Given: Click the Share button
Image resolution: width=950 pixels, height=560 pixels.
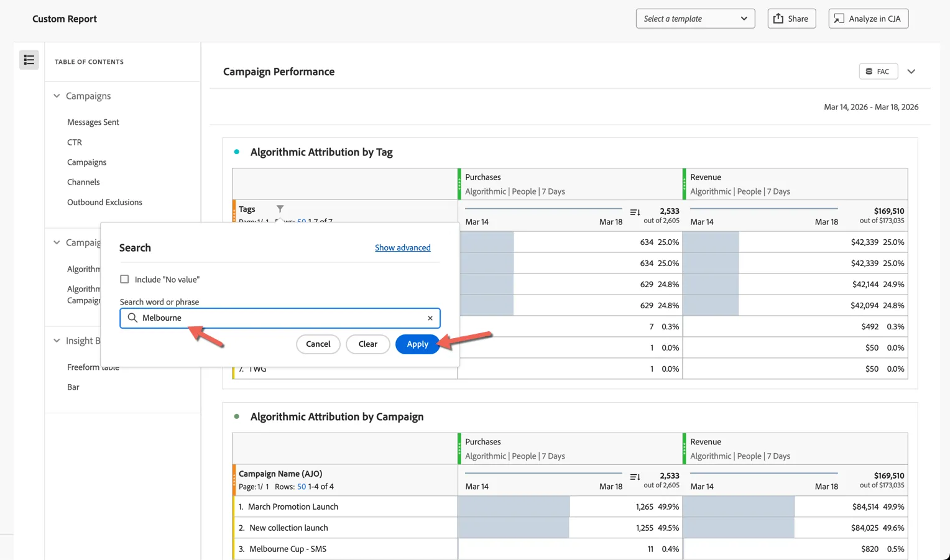Looking at the screenshot, I should pyautogui.click(x=791, y=19).
